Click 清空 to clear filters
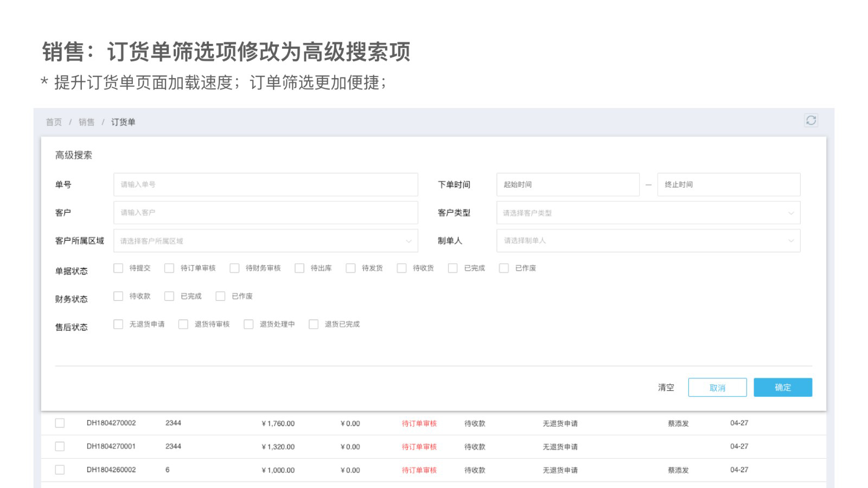 (666, 388)
